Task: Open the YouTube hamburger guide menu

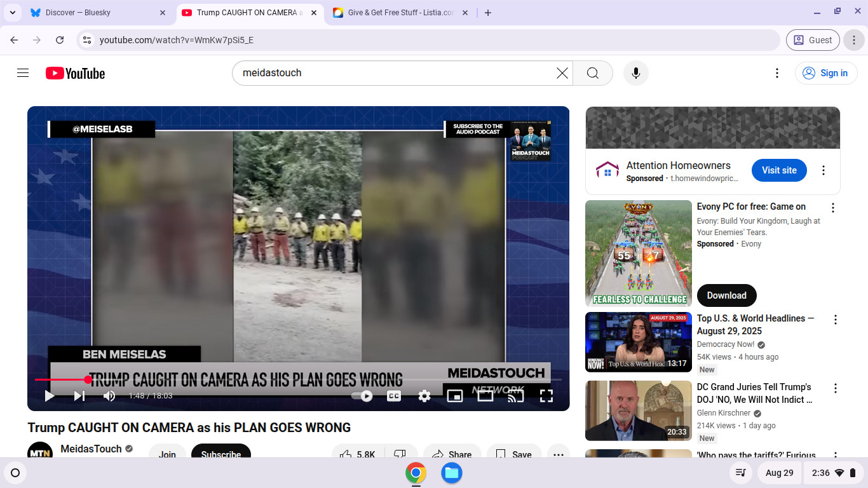Action: (x=23, y=73)
